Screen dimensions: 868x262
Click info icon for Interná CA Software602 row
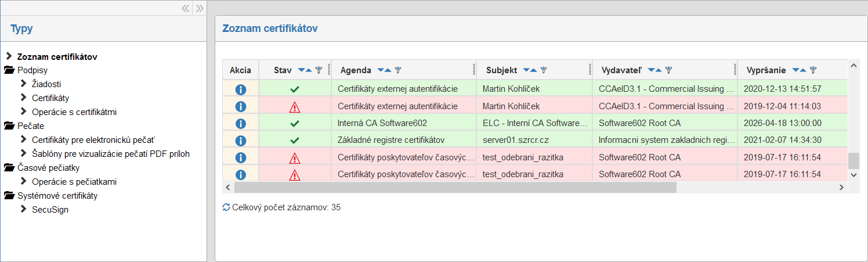241,124
